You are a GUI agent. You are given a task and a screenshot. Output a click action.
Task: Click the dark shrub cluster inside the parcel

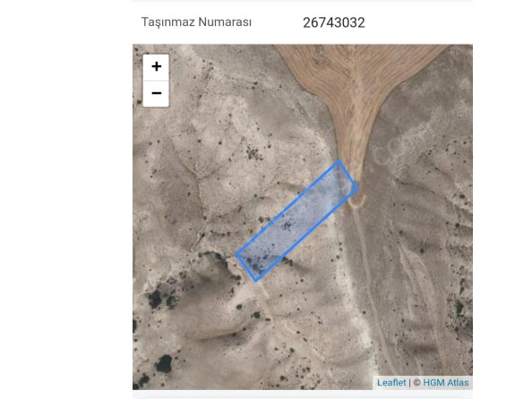pyautogui.click(x=287, y=225)
